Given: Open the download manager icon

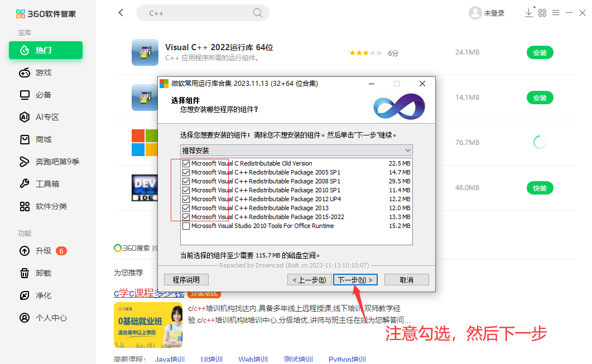Looking at the screenshot, I should (x=528, y=13).
